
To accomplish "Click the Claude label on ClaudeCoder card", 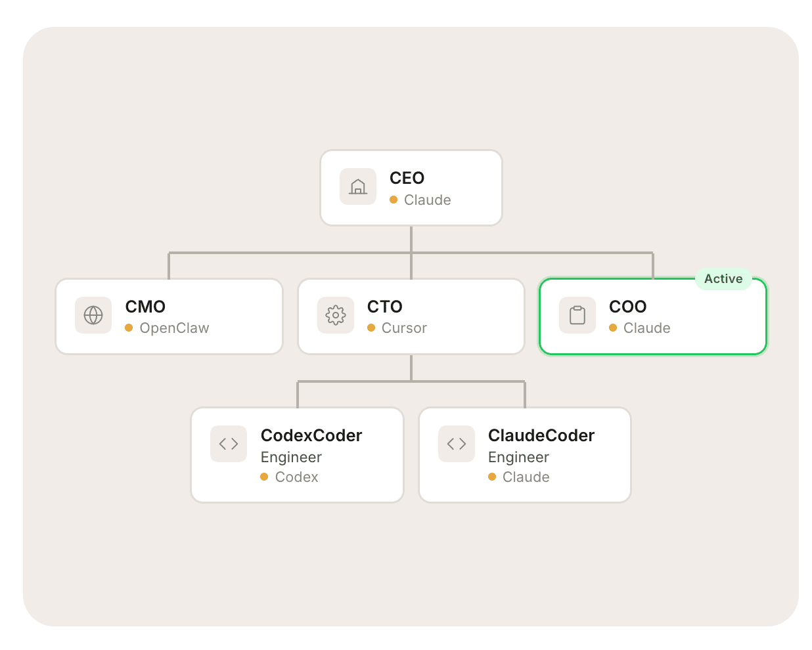I will coord(526,477).
